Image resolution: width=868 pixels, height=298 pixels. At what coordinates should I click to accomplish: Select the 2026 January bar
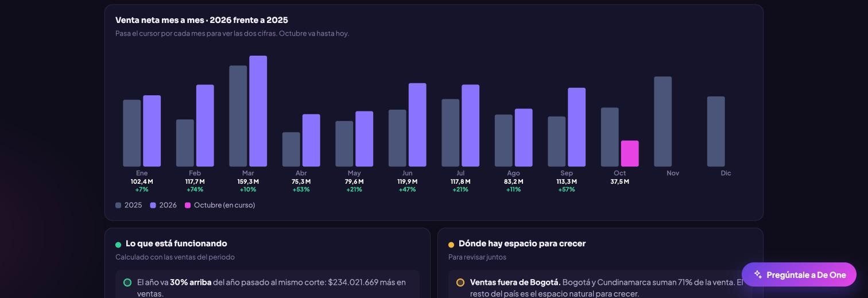pos(152,131)
